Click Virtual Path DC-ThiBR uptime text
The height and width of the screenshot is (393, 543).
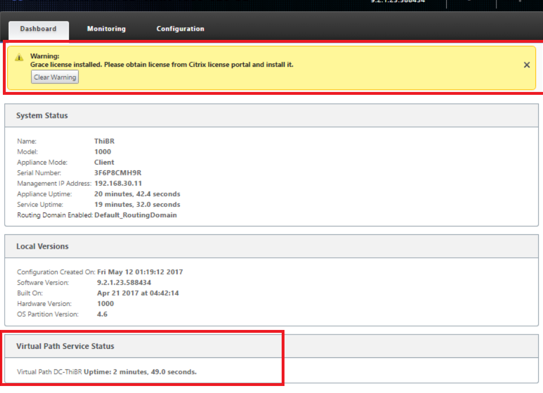[x=107, y=372]
